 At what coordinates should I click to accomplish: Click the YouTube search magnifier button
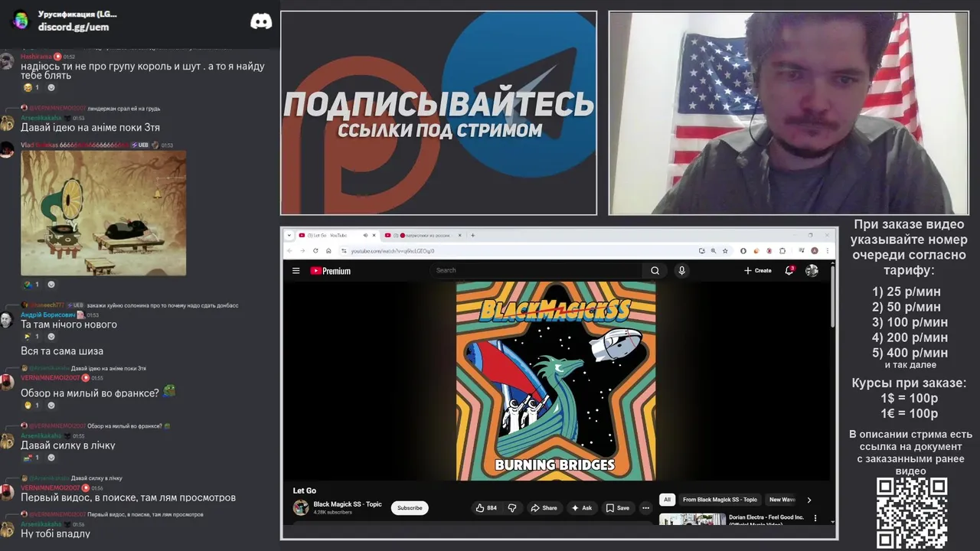pos(655,270)
